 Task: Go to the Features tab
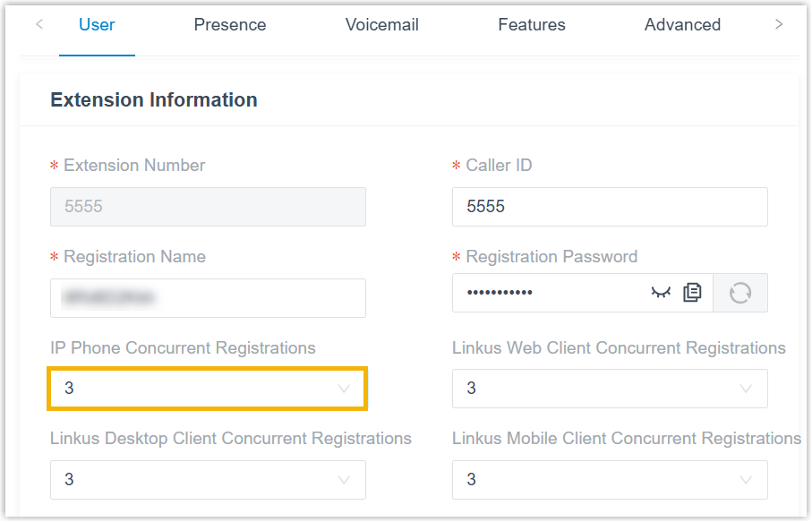click(531, 25)
